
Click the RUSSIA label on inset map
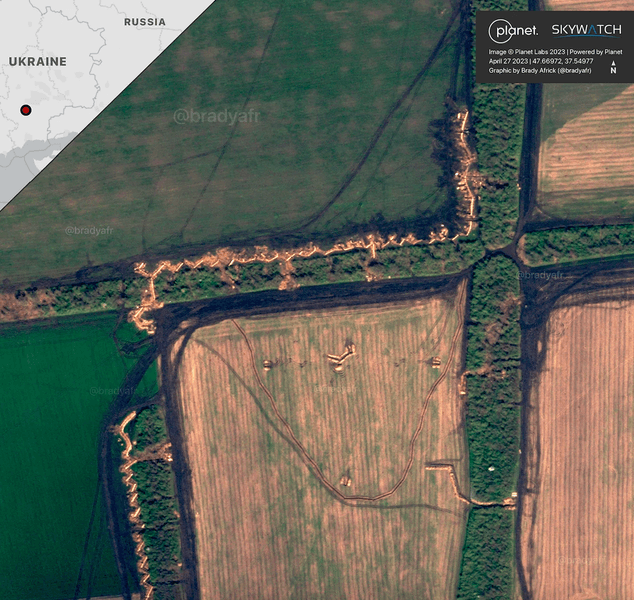click(145, 21)
